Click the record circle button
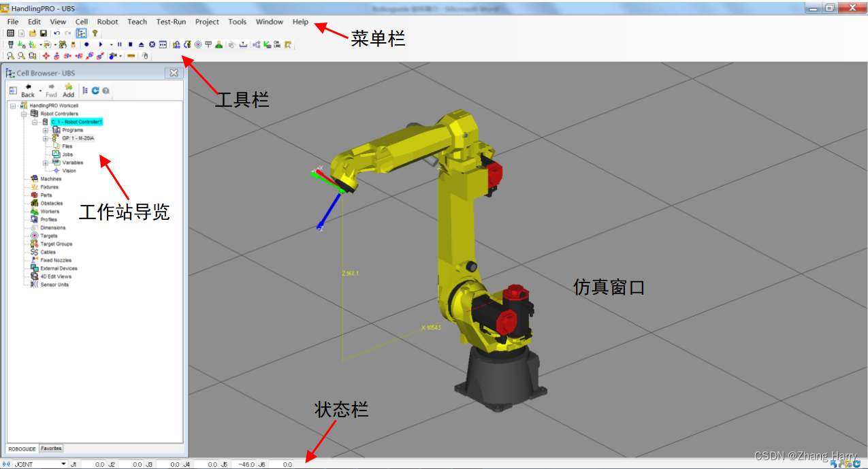The width and height of the screenshot is (868, 469). coord(86,44)
